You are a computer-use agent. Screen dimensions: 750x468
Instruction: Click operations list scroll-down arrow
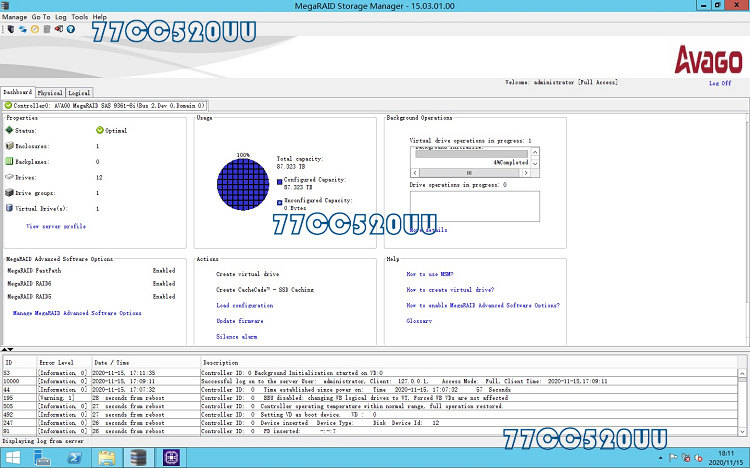pos(535,163)
